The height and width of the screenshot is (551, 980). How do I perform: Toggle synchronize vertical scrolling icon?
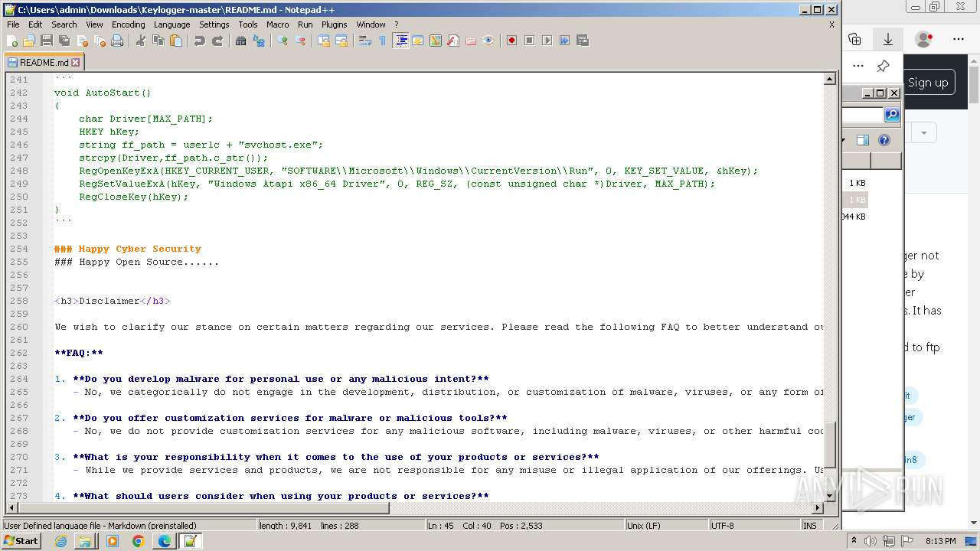click(324, 41)
